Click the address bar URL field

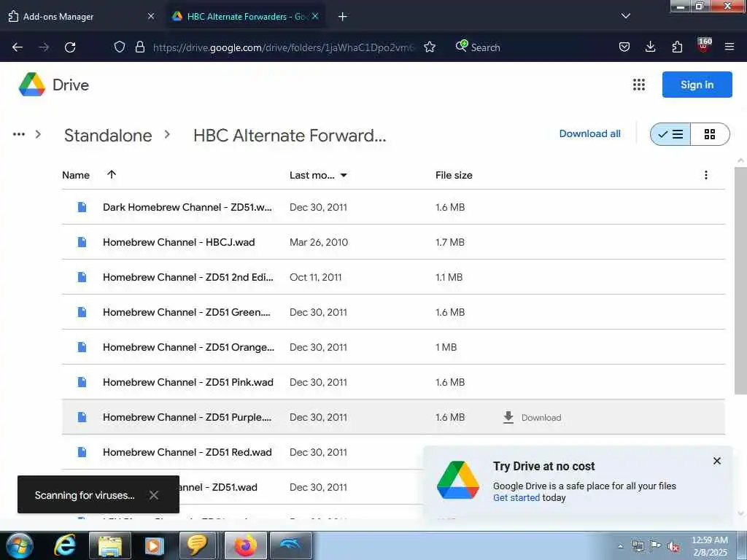(x=284, y=47)
